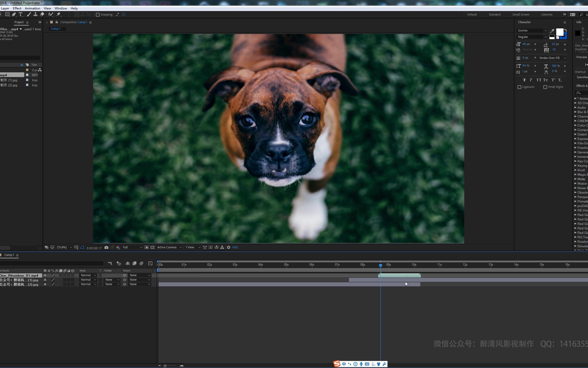This screenshot has width=588, height=368.
Task: Enable Motion Blur switch for timeline
Action: (x=141, y=263)
